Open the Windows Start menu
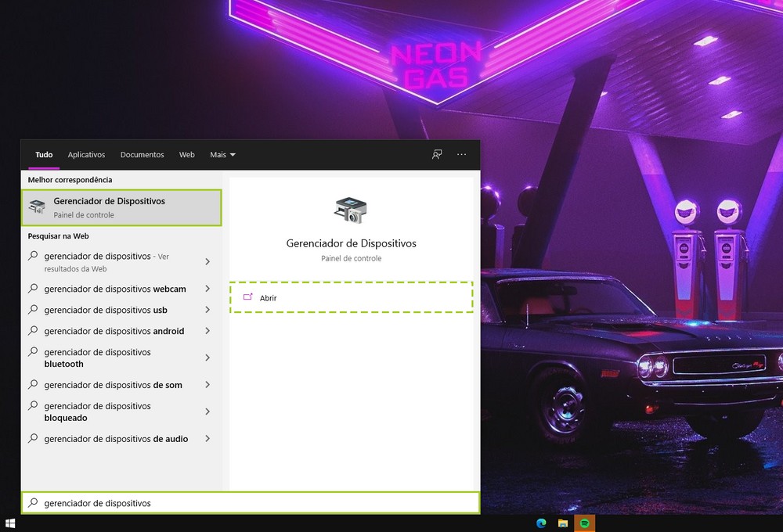Screen dimensions: 783x532 point(10,523)
